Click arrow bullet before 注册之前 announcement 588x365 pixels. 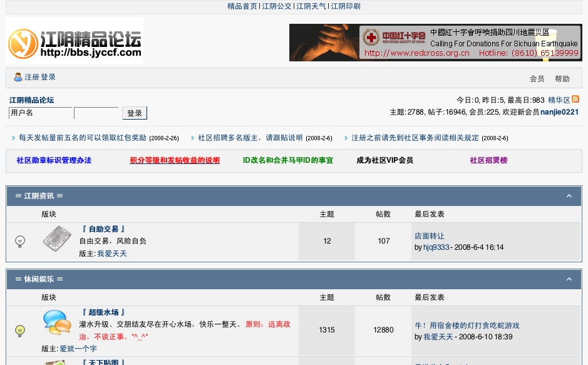point(346,138)
